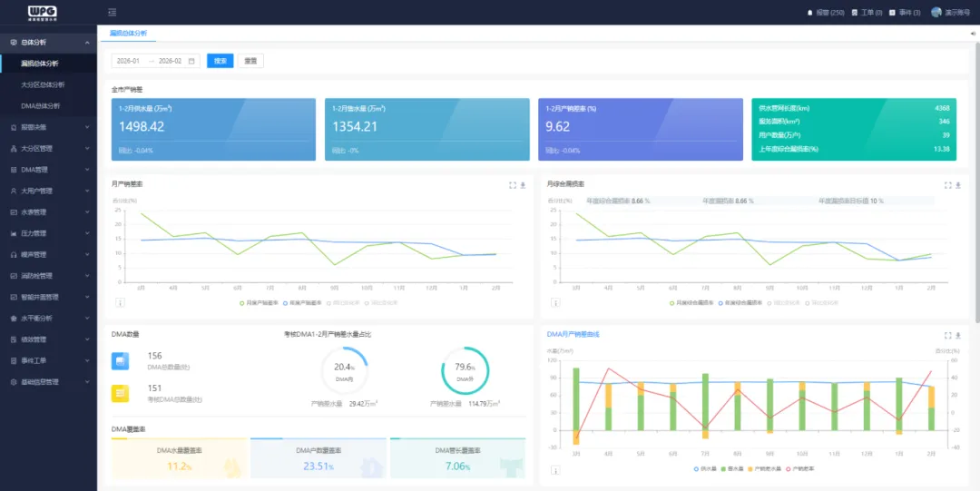Toggle 售水量 green bar legend in DMA chart
The height and width of the screenshot is (491, 980).
732,468
